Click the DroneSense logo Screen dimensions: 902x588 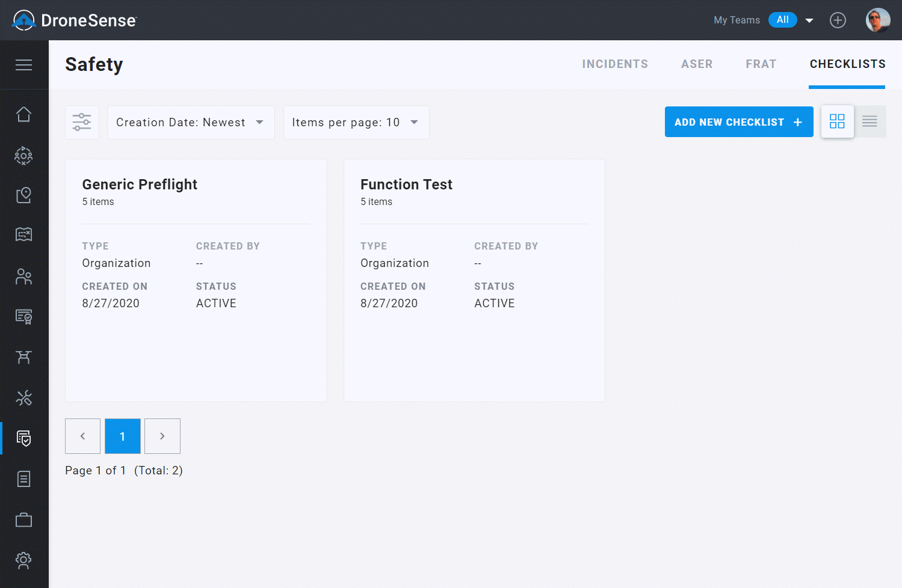(75, 20)
